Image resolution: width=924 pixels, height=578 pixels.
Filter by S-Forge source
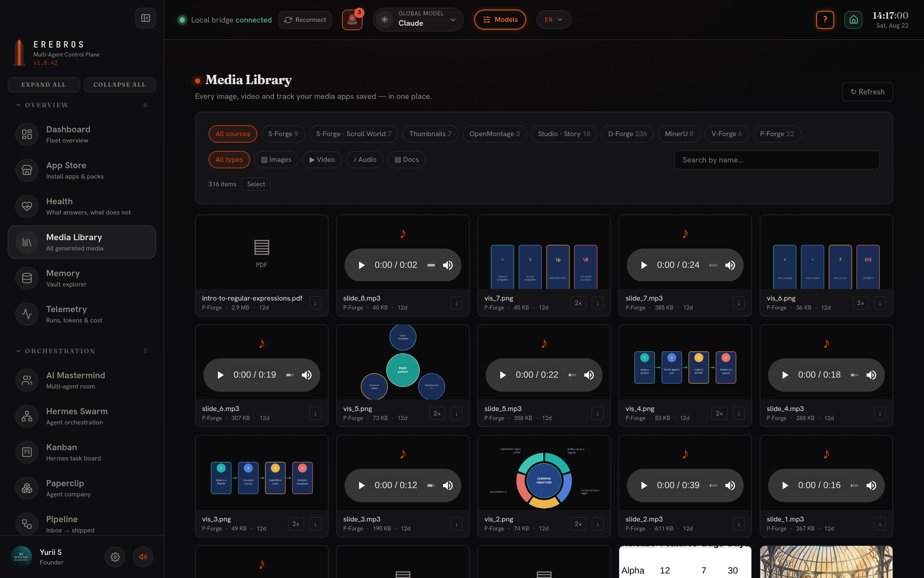coord(283,134)
